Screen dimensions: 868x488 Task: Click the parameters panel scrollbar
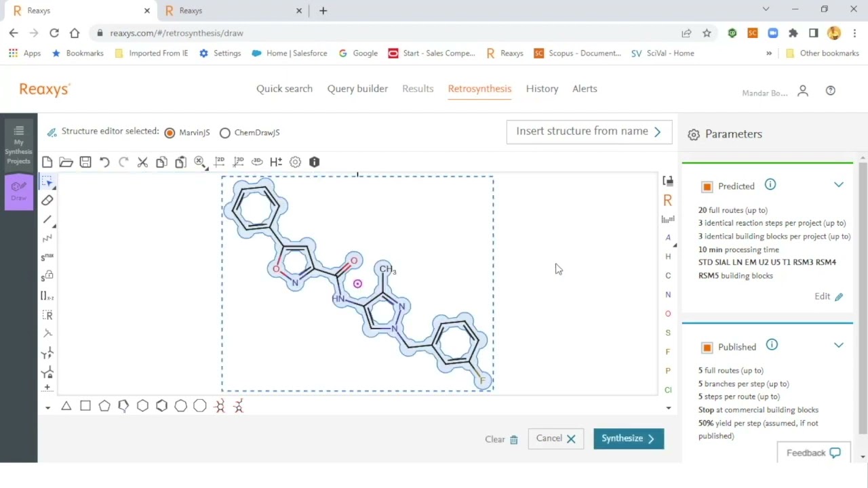[863, 298]
